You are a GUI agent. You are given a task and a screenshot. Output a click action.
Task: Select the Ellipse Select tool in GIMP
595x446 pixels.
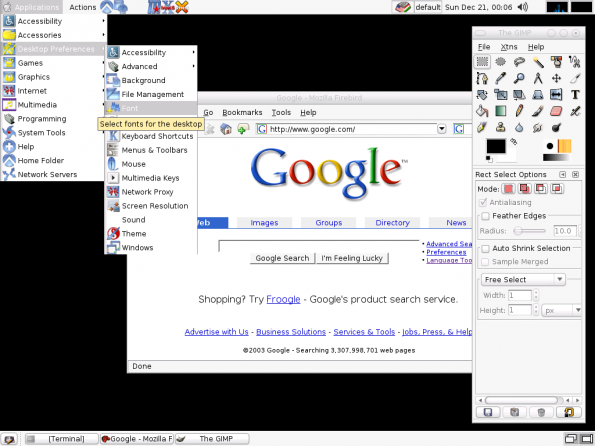(x=501, y=61)
